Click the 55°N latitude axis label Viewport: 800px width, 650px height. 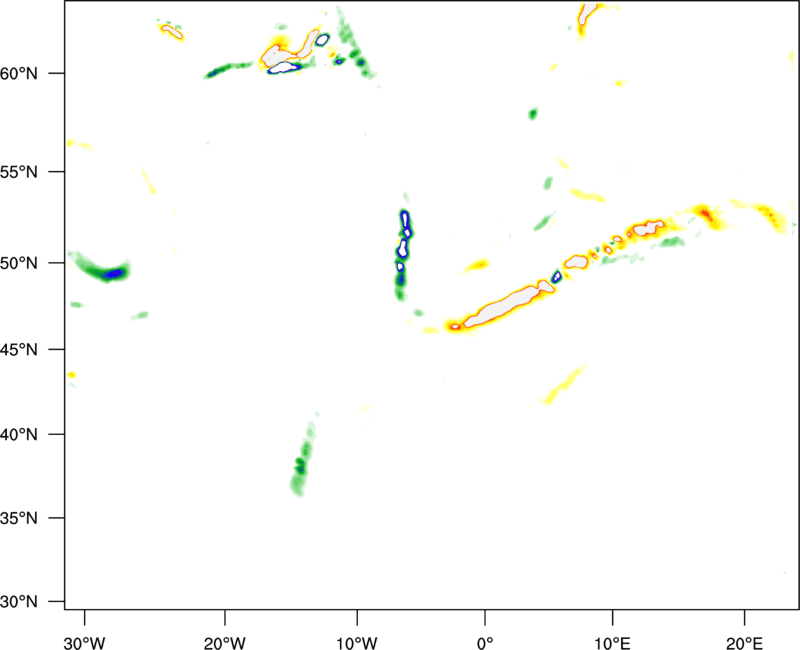coord(19,172)
